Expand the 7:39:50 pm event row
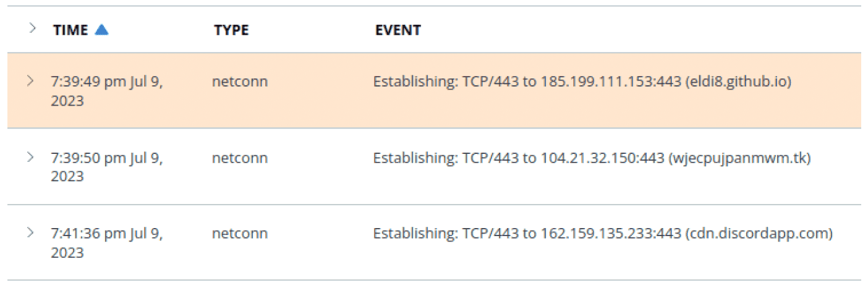Viewport: 868px width, 288px height. click(x=29, y=157)
